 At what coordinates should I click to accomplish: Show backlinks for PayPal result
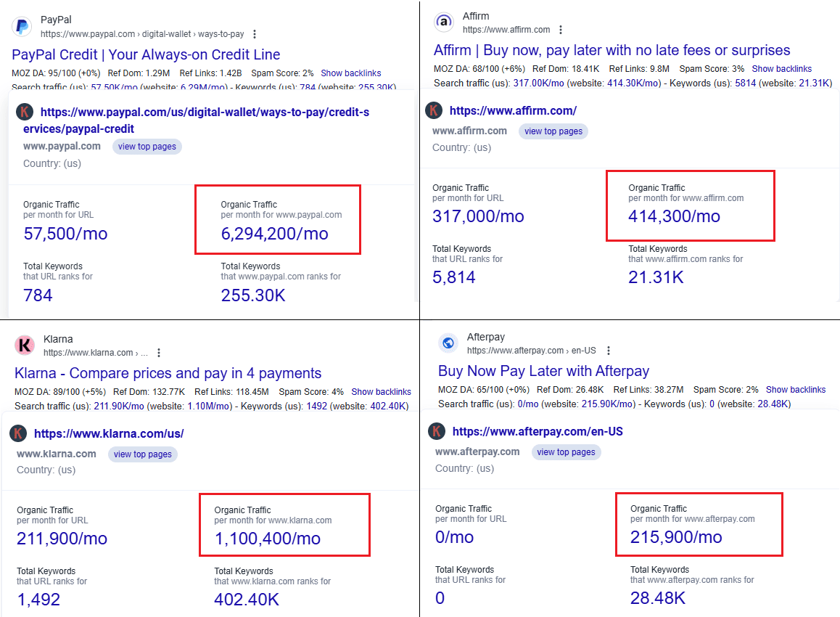tap(351, 73)
